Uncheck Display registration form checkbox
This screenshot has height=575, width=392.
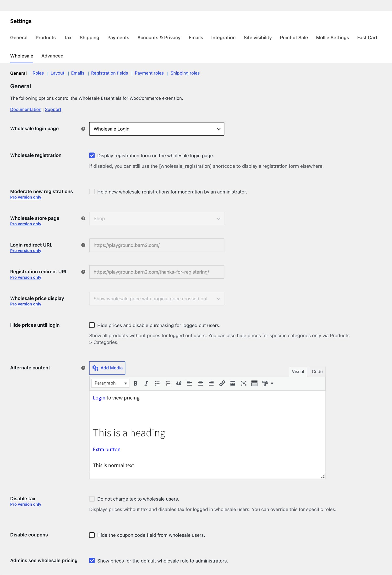click(x=92, y=155)
